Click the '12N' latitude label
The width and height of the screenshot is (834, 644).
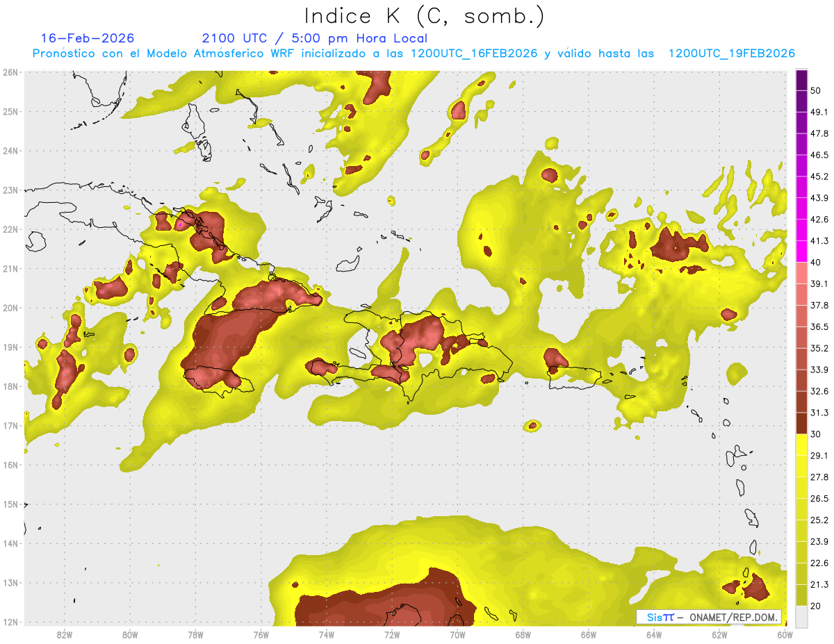pos(10,622)
